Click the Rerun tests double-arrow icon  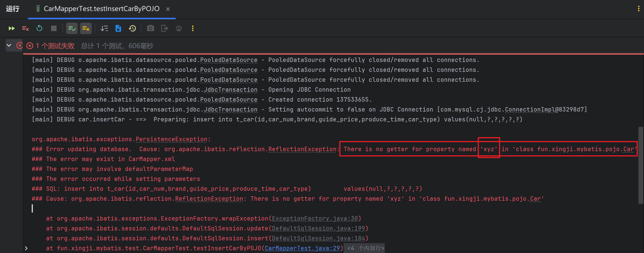click(x=12, y=28)
